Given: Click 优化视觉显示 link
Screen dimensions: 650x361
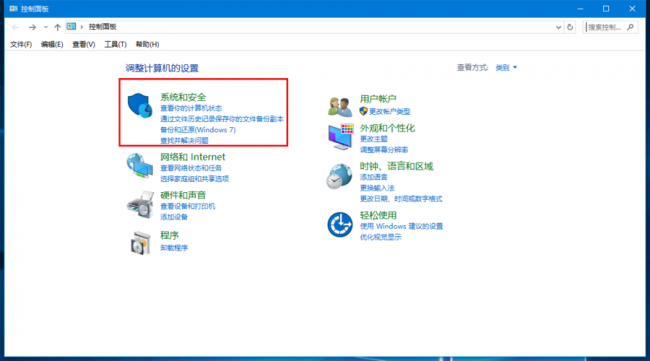Looking at the screenshot, I should [x=381, y=237].
